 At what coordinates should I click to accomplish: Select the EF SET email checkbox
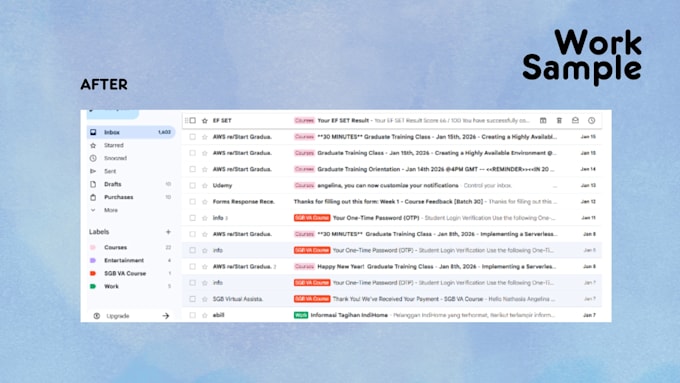[x=193, y=121]
